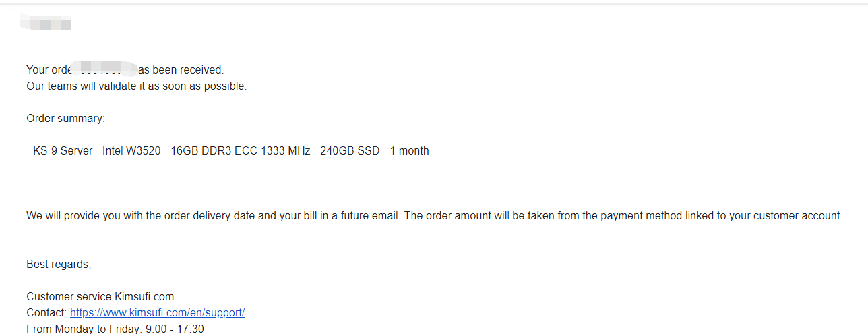
Task: Click the "Contact:" label
Action: coord(46,313)
